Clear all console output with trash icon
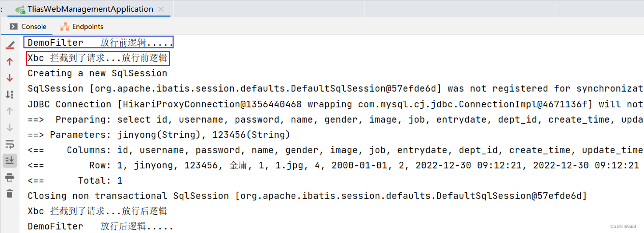This screenshot has width=644, height=233. tap(10, 193)
